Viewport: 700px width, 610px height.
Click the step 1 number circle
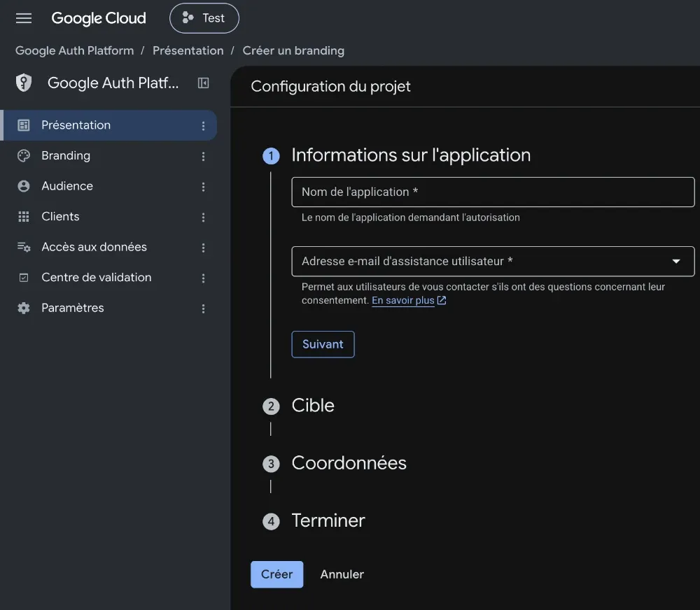(271, 156)
